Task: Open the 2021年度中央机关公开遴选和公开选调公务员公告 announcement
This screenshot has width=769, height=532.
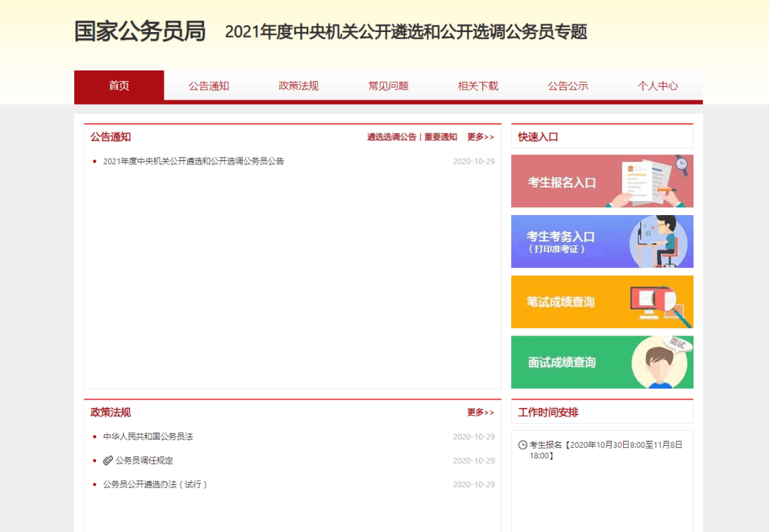Action: click(194, 162)
